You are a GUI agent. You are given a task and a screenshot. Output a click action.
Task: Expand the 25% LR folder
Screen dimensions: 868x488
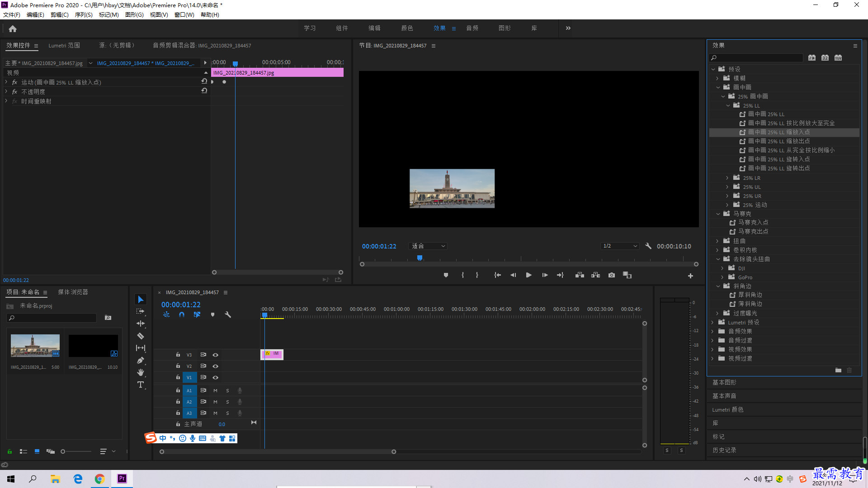click(x=727, y=178)
